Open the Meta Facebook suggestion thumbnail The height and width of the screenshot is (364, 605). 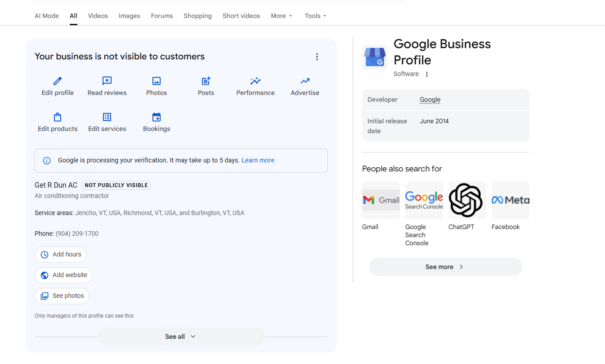[x=511, y=200]
